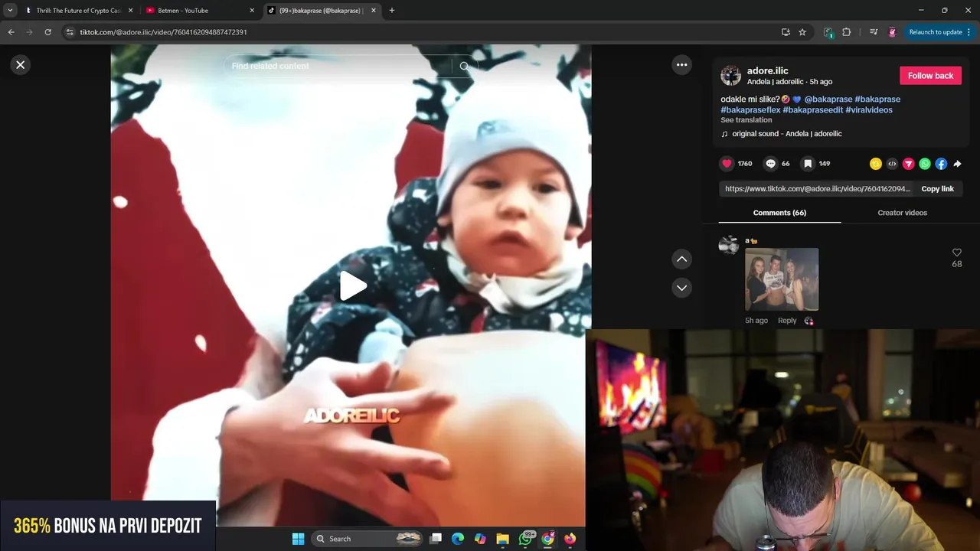The image size is (980, 551).
Task: Open Windows Start menu
Action: (298, 539)
